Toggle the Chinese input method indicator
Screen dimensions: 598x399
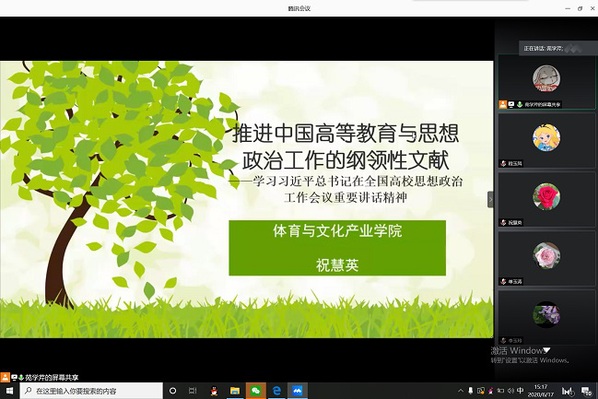[x=520, y=391]
